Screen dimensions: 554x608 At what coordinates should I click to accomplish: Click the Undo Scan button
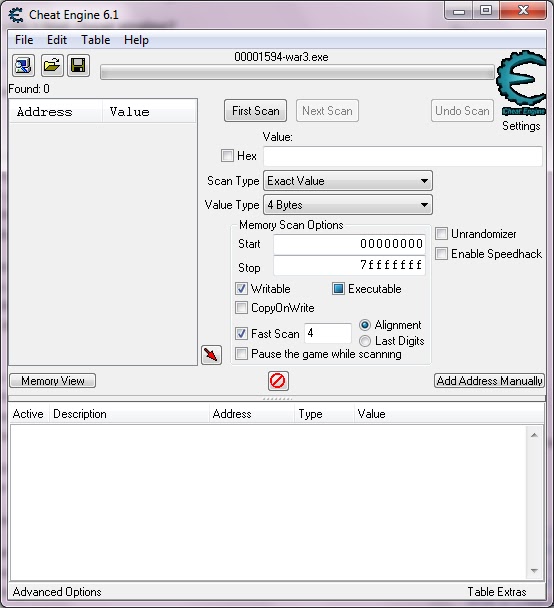pyautogui.click(x=462, y=111)
